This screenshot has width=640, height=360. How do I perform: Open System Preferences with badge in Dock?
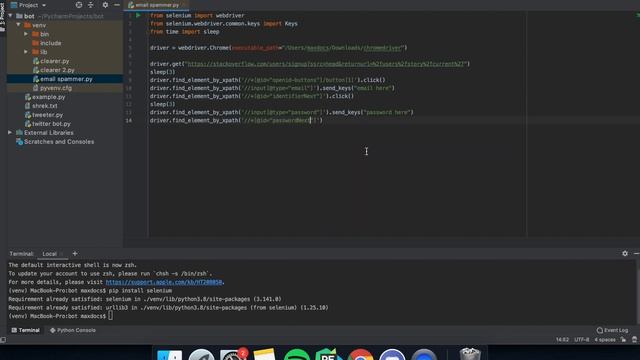click(x=233, y=354)
